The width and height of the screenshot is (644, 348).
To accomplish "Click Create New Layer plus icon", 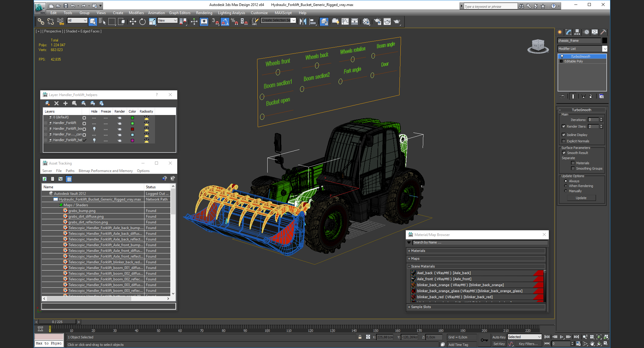I will (x=65, y=103).
